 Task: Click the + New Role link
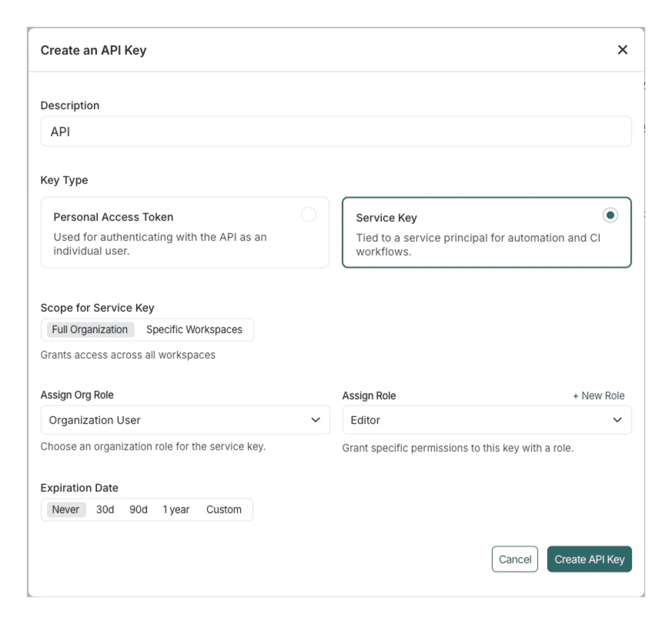coord(598,395)
